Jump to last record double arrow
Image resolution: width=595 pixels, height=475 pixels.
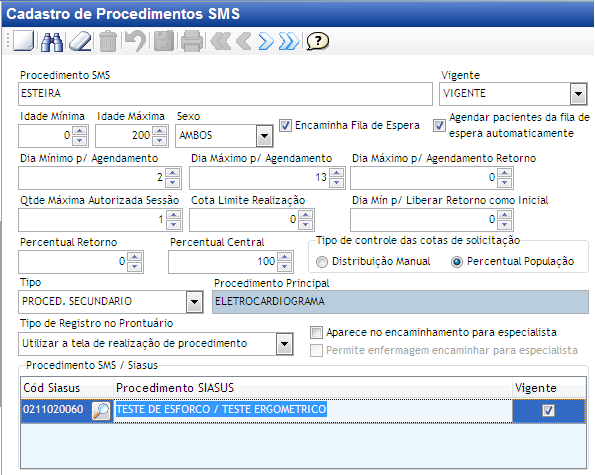tap(289, 41)
